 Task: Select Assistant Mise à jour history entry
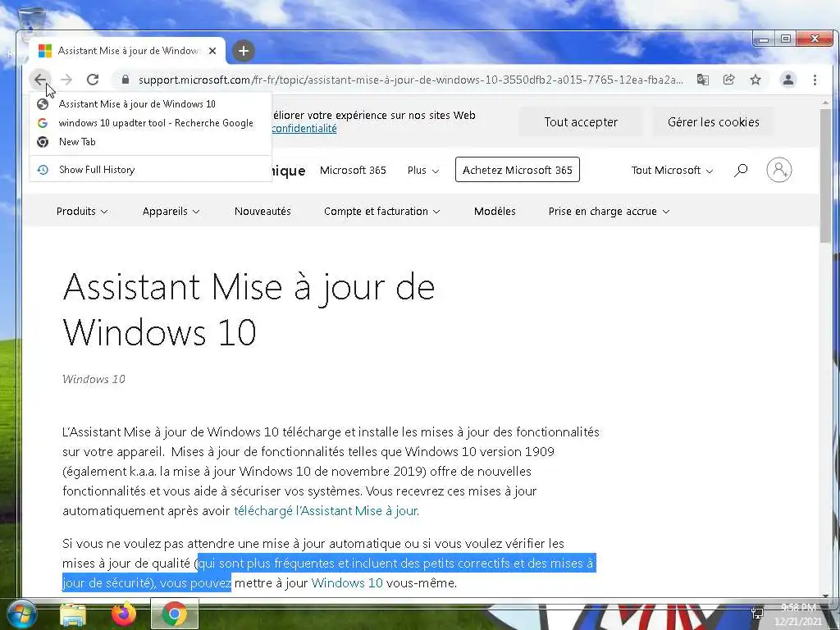pyautogui.click(x=151, y=104)
